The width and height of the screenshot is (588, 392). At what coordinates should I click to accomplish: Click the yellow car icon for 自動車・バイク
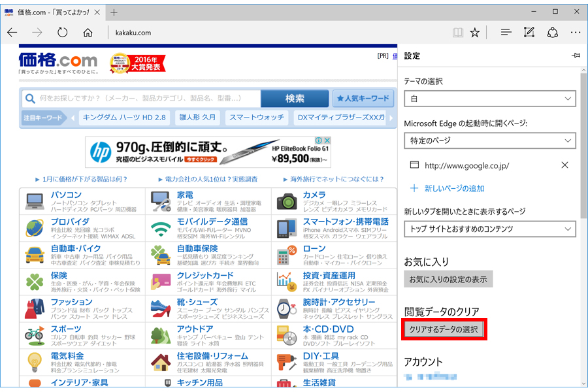[x=35, y=255]
